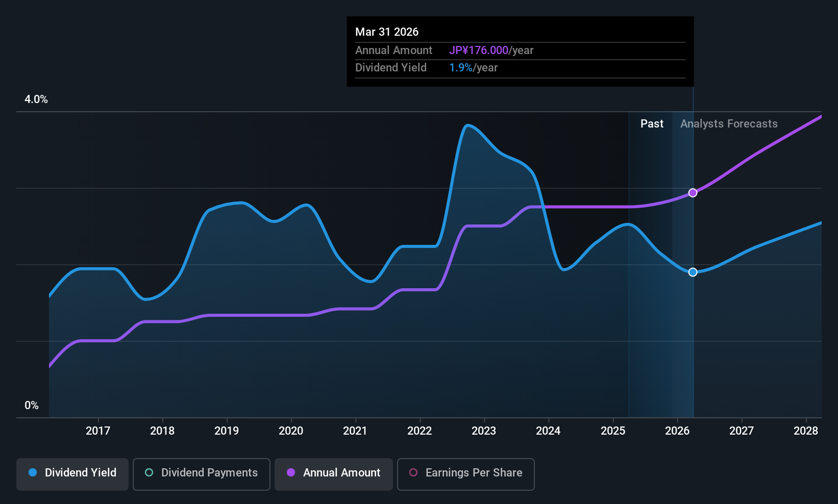Click the 2023 year label on the timeline
This screenshot has width=838, height=504.
point(484,431)
